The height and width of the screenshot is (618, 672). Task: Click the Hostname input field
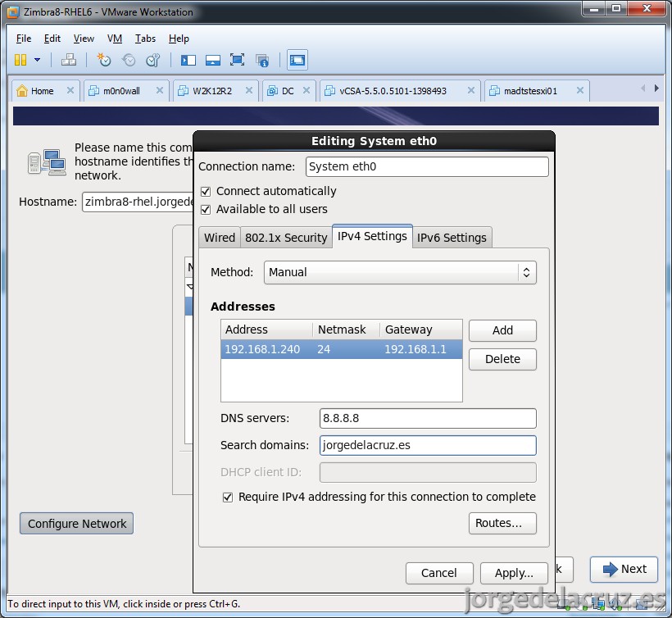[x=138, y=202]
